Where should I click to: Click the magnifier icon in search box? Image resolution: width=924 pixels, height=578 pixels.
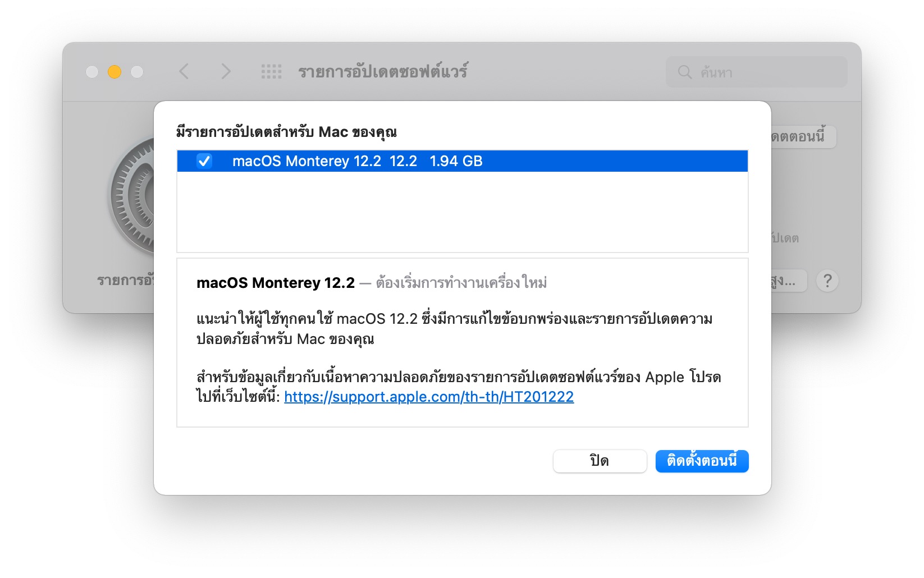(x=685, y=72)
